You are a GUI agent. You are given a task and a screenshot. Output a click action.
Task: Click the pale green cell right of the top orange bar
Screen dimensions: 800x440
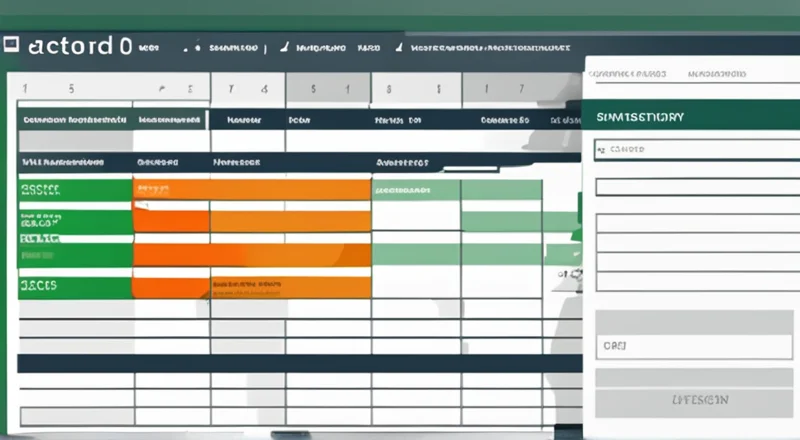coord(415,189)
